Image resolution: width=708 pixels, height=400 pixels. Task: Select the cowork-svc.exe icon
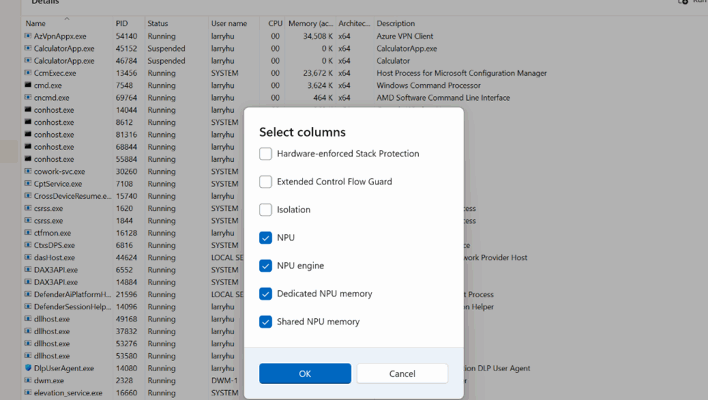pos(28,171)
